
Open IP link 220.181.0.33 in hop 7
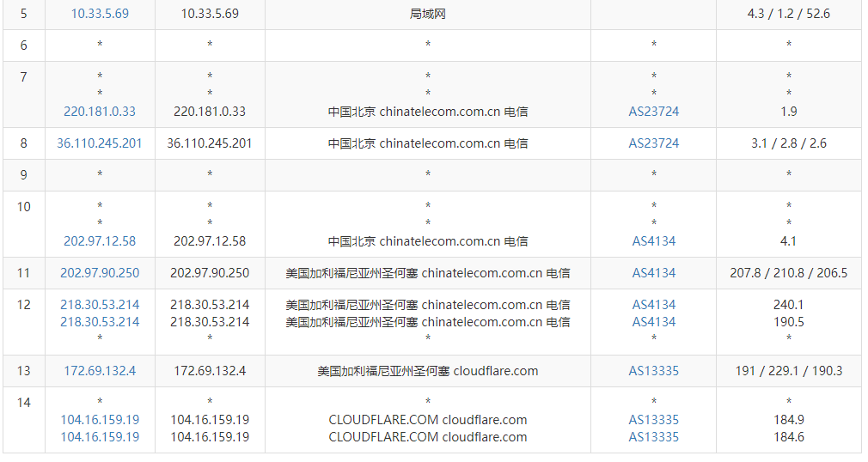pos(100,112)
